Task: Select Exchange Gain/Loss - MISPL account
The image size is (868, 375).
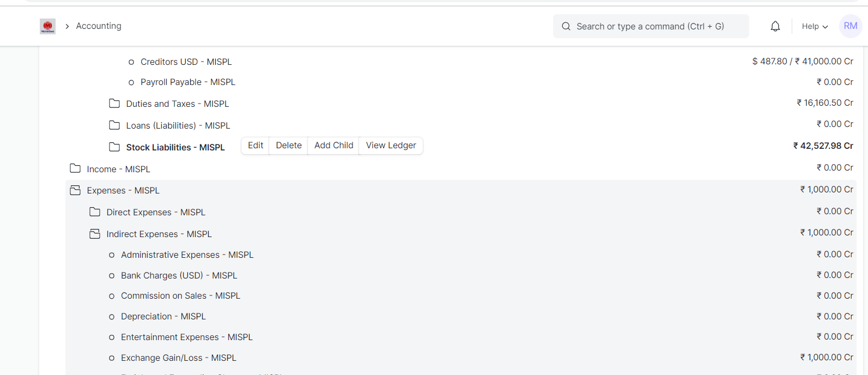Action: click(179, 358)
